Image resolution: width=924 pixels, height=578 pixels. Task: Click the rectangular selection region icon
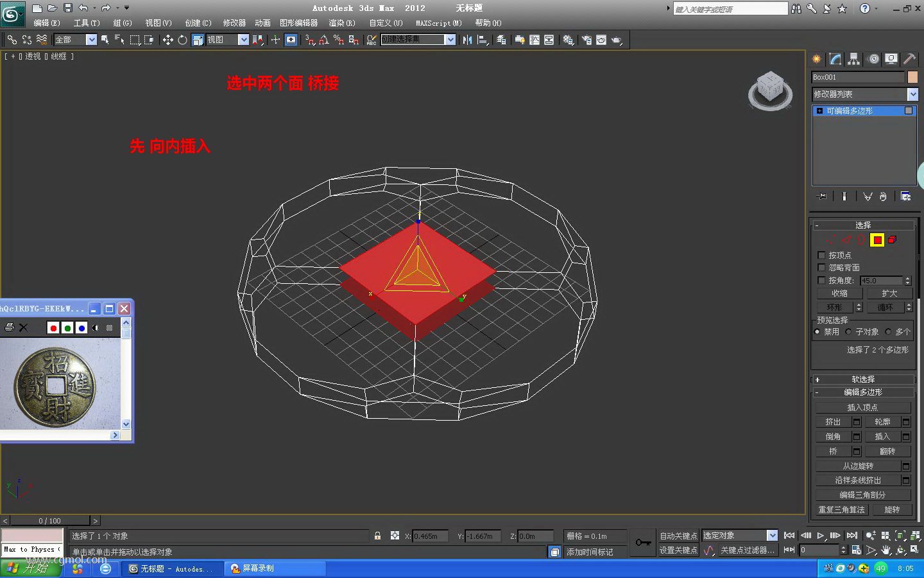coord(135,40)
